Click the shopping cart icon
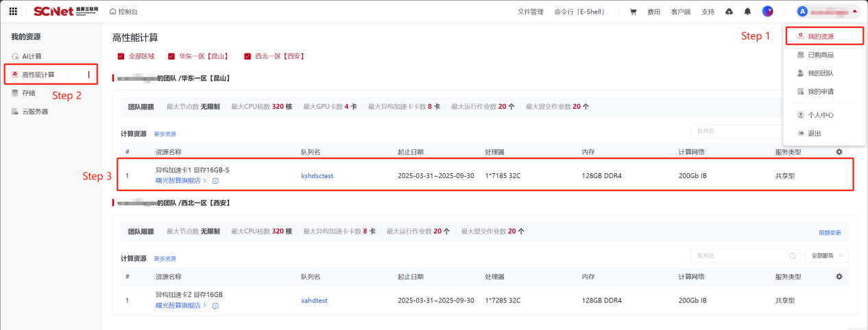This screenshot has width=868, height=330. click(x=633, y=12)
